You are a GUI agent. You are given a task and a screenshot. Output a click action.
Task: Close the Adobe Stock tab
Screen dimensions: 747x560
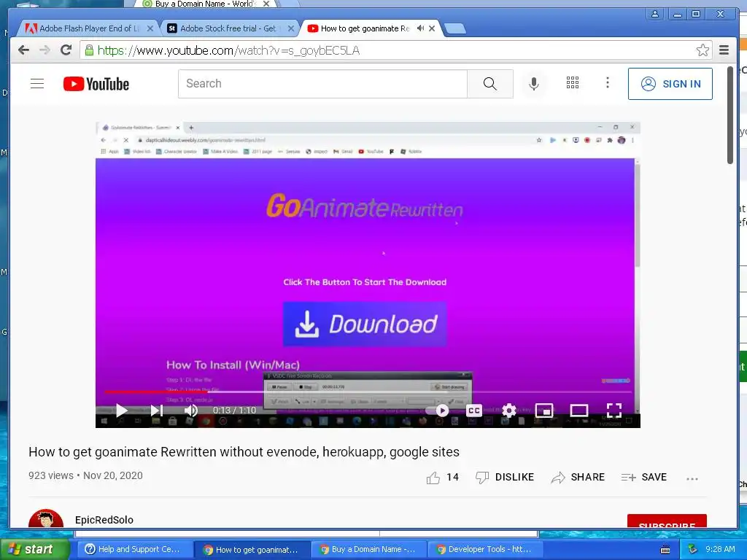click(290, 28)
